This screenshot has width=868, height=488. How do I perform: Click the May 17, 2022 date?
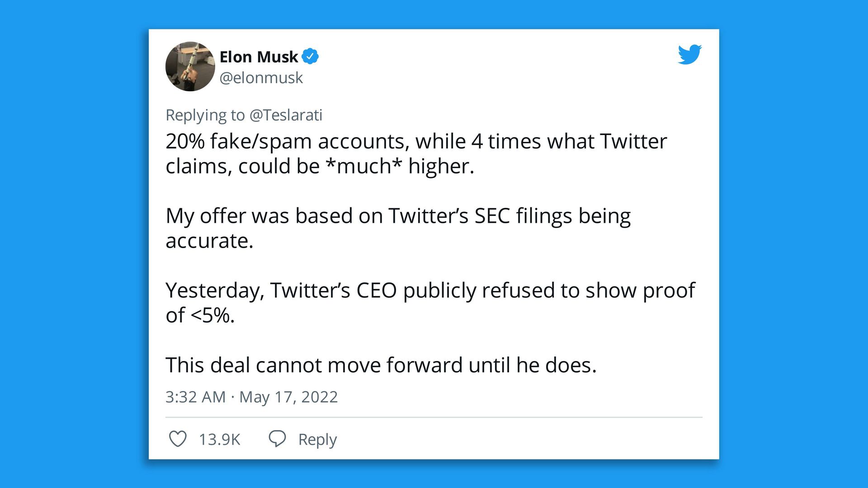click(288, 397)
